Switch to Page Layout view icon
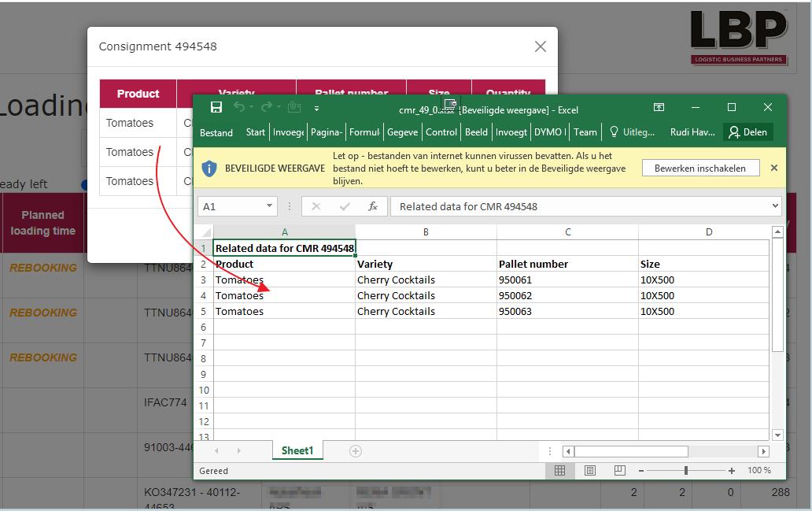This screenshot has width=812, height=511. point(590,471)
